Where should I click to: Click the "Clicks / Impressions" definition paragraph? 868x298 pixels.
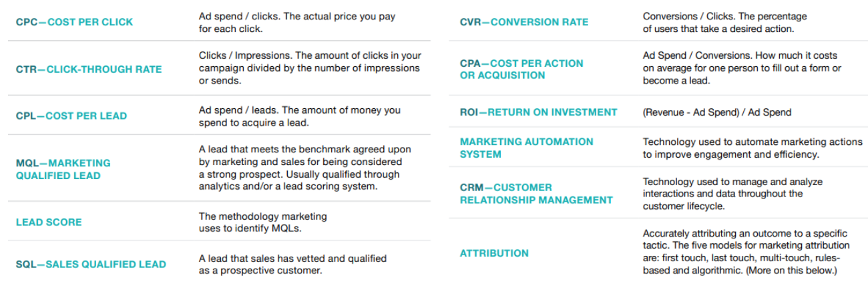point(310,68)
